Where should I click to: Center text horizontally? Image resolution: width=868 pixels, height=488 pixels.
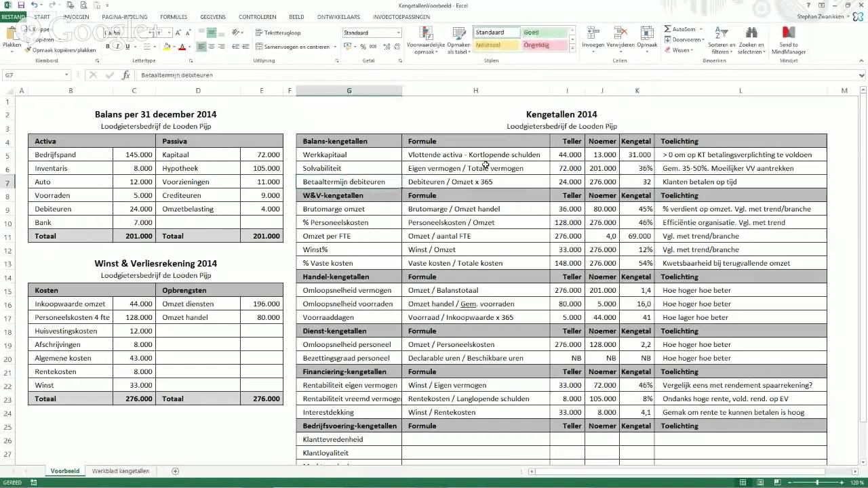tap(212, 47)
